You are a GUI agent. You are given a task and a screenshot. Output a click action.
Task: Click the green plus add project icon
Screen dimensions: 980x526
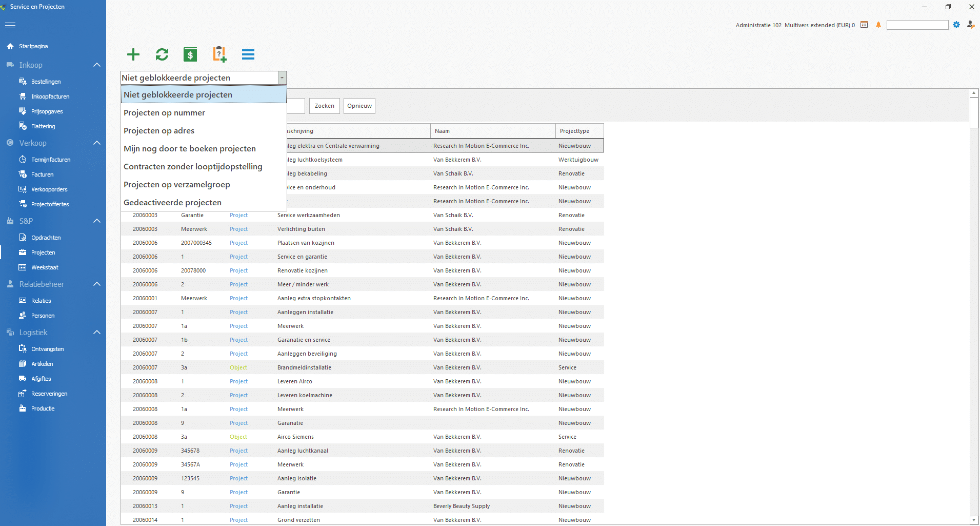133,54
